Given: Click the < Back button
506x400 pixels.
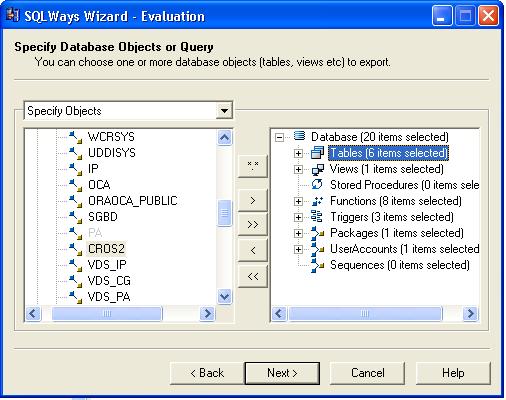Looking at the screenshot, I should tap(207, 373).
